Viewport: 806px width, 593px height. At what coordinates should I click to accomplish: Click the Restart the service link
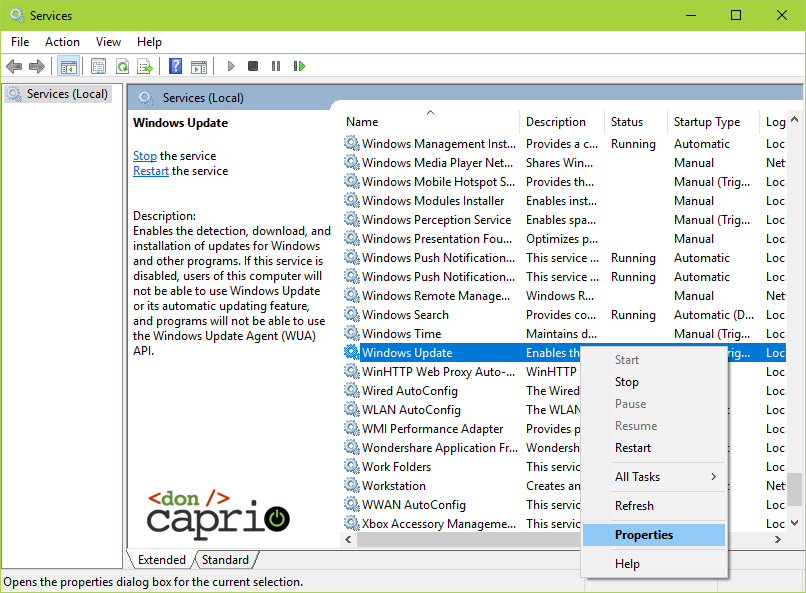tap(151, 171)
